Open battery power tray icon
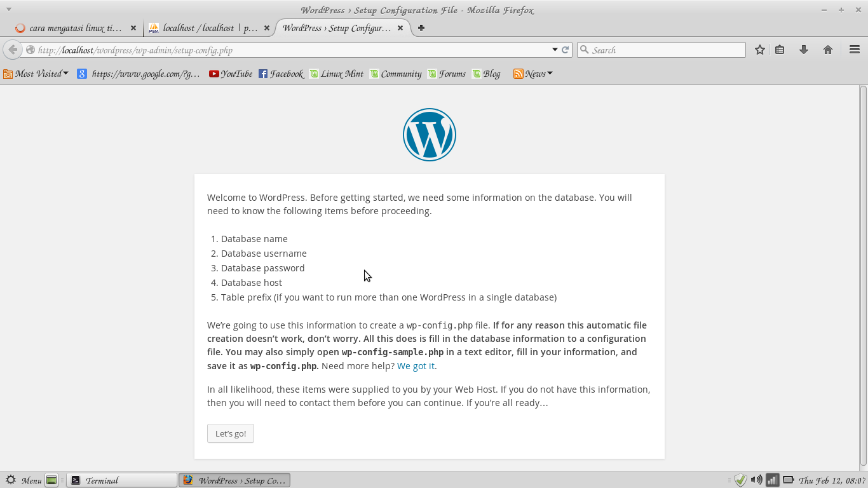The height and width of the screenshot is (488, 868). click(x=789, y=480)
